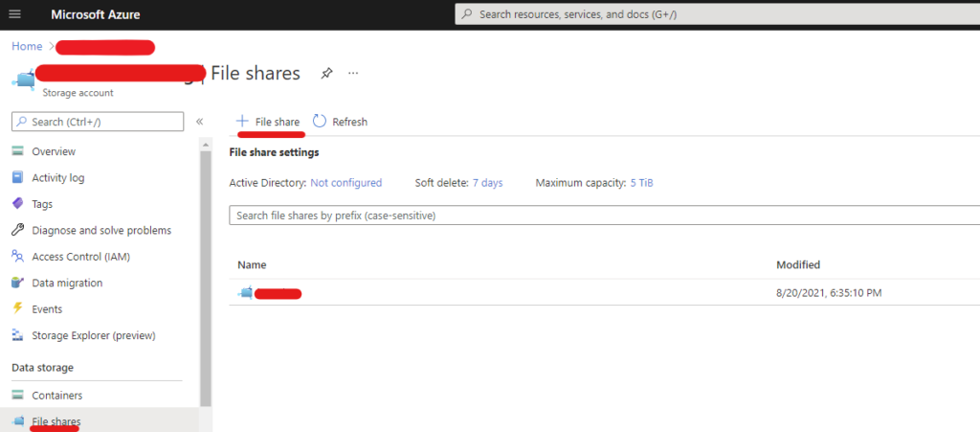
Task: Open Events menu item
Action: (x=47, y=308)
